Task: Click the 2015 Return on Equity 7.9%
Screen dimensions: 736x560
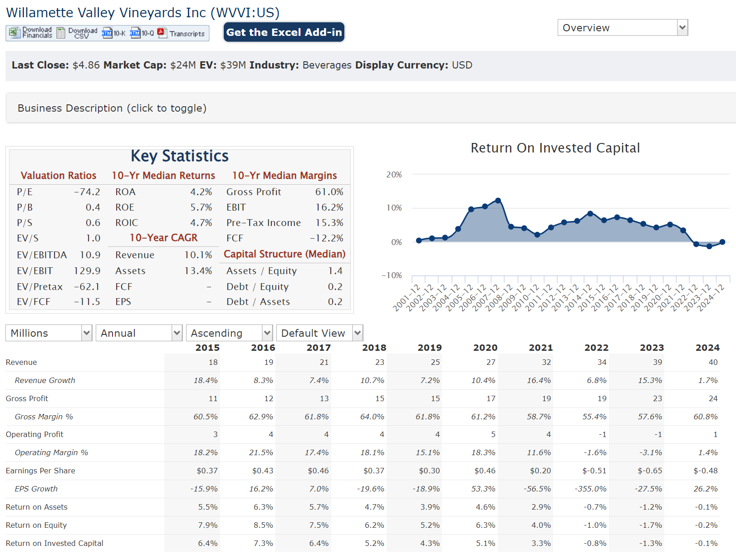Action: point(208,525)
